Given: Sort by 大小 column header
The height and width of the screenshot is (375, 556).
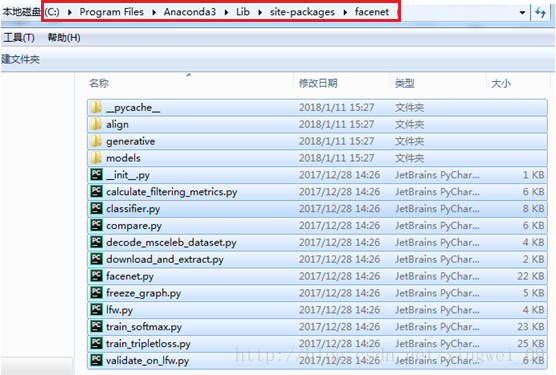Looking at the screenshot, I should coord(501,83).
